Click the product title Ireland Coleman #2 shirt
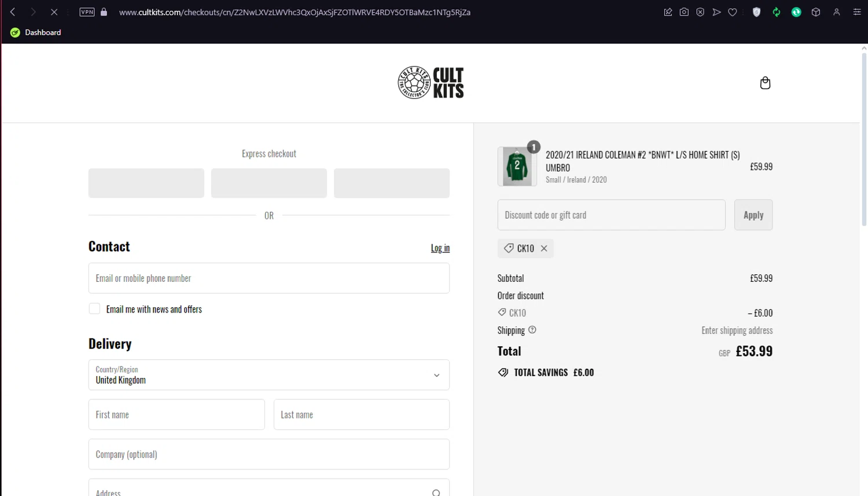This screenshot has height=496, width=868. (x=643, y=161)
